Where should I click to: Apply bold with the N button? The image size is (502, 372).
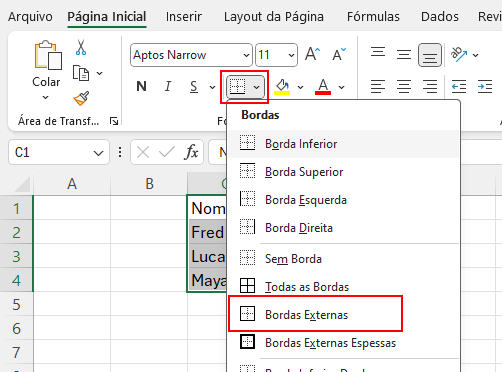tap(141, 87)
